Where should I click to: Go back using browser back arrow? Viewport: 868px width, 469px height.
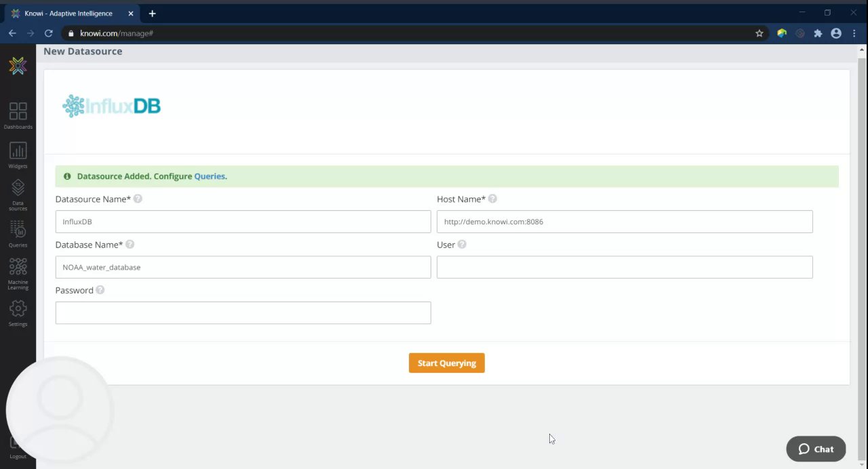12,33
